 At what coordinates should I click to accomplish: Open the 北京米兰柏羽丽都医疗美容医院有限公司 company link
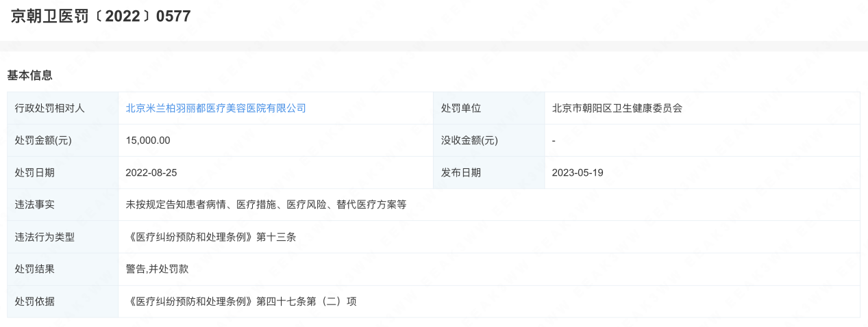click(x=216, y=108)
